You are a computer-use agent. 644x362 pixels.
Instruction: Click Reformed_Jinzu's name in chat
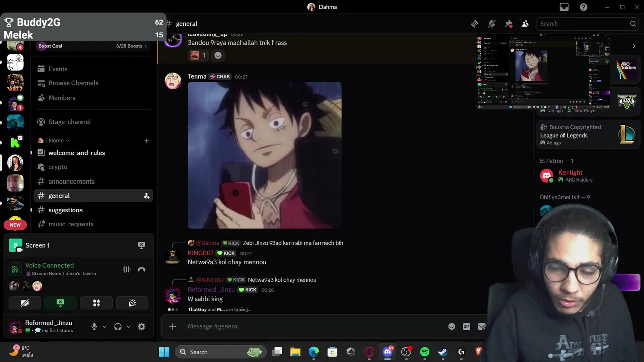point(211,290)
